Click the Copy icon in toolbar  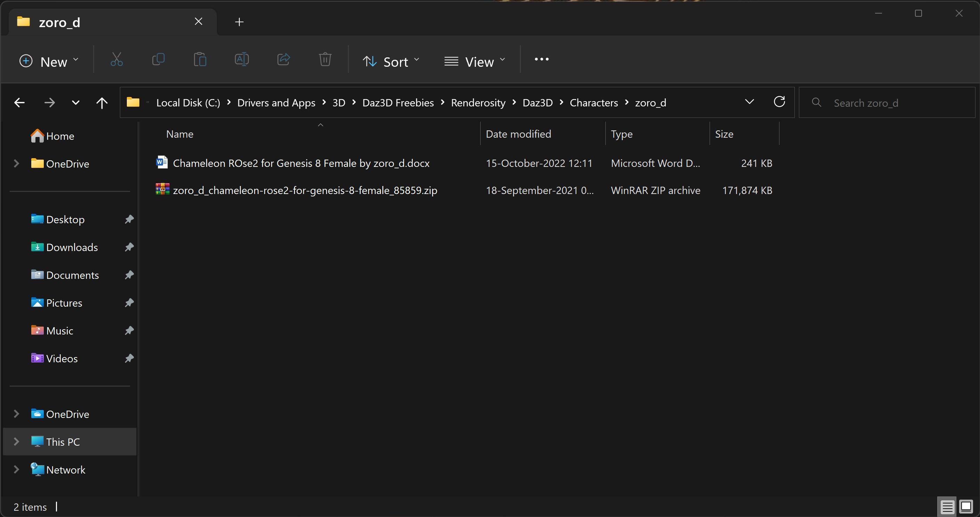coord(158,60)
